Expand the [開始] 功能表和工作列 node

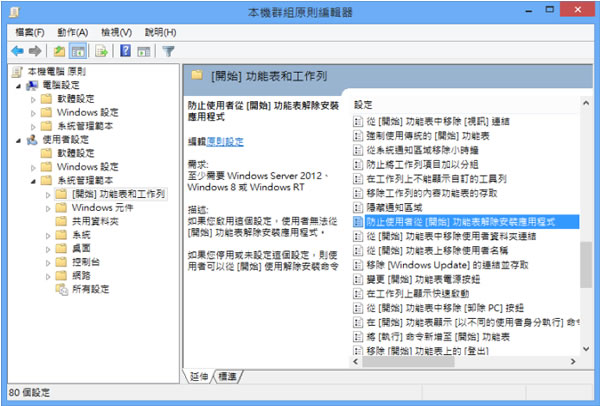[x=48, y=195]
